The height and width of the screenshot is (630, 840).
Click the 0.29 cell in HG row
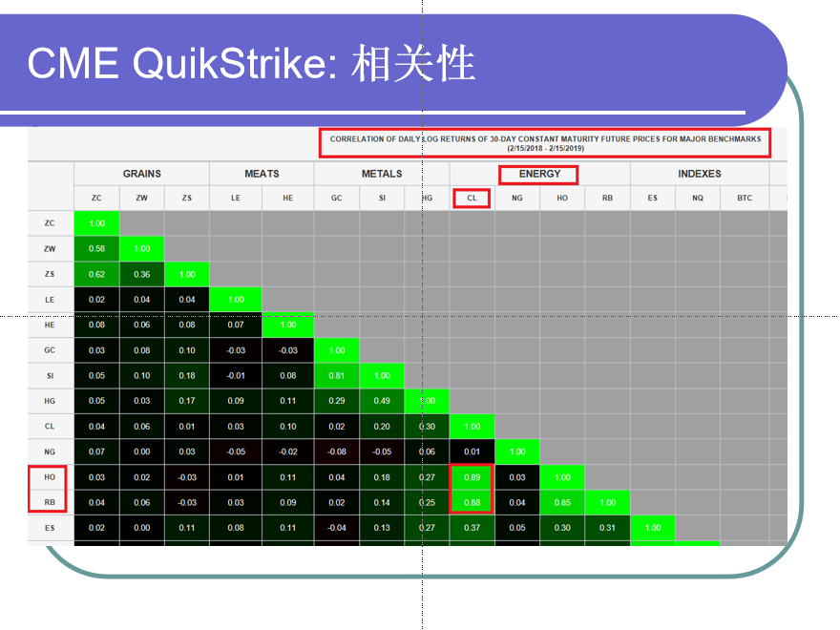click(336, 401)
